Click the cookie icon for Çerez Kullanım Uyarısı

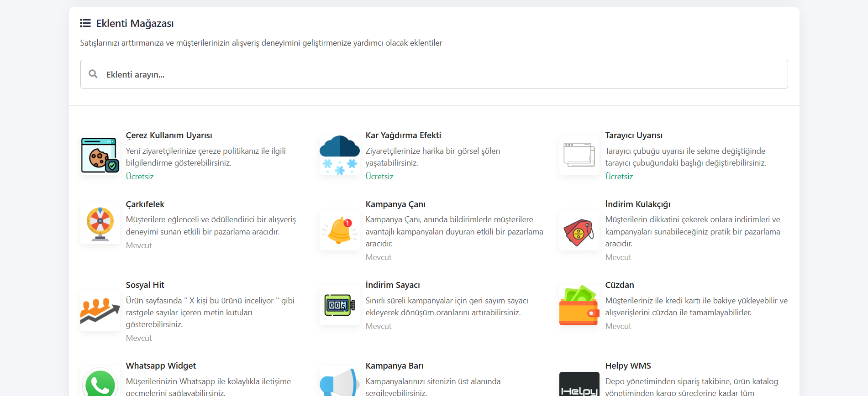(x=100, y=155)
